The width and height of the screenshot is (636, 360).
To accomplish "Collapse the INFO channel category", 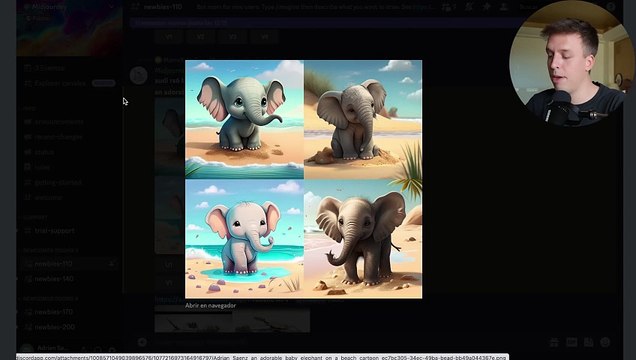I will click(29, 109).
